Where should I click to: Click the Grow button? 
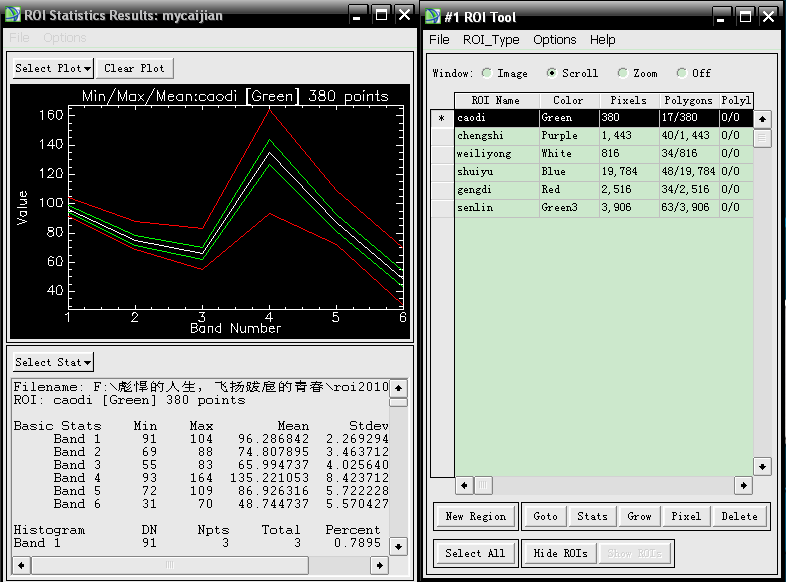[639, 516]
